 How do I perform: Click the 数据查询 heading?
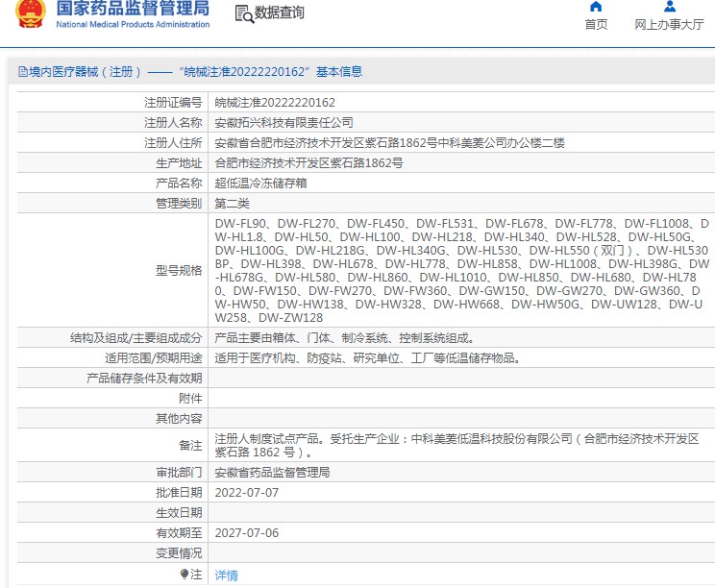click(279, 12)
